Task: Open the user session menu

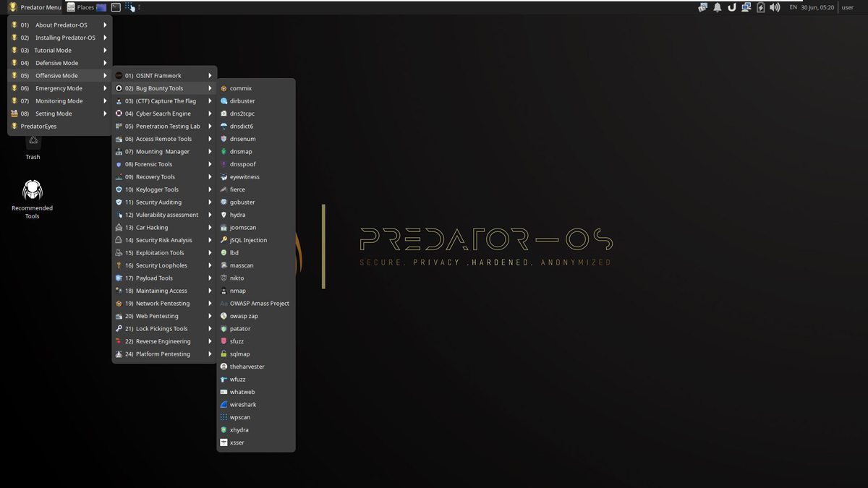Action: tap(847, 7)
